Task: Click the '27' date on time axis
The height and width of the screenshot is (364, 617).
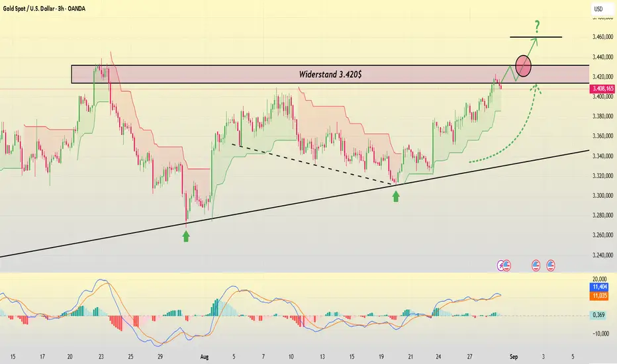Action: [470, 357]
